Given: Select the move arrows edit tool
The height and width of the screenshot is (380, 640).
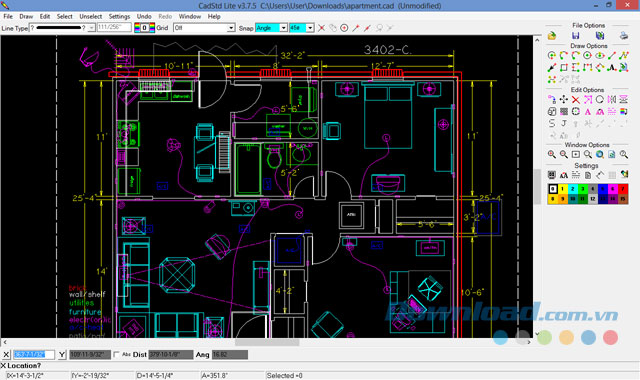Looking at the screenshot, I should (x=564, y=99).
